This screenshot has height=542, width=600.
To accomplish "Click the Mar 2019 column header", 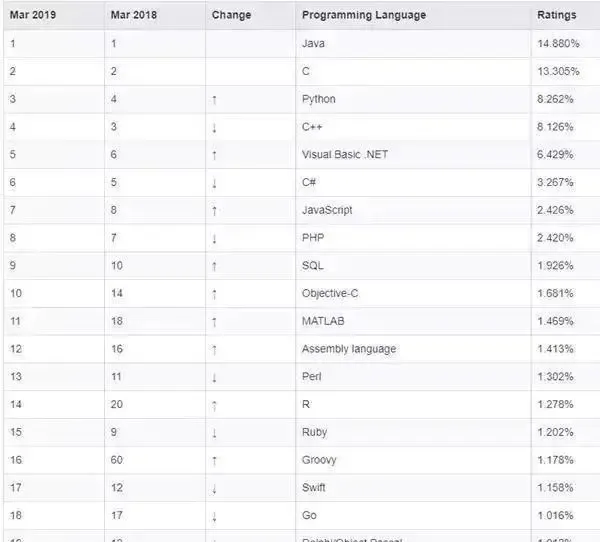I will pyautogui.click(x=33, y=16).
